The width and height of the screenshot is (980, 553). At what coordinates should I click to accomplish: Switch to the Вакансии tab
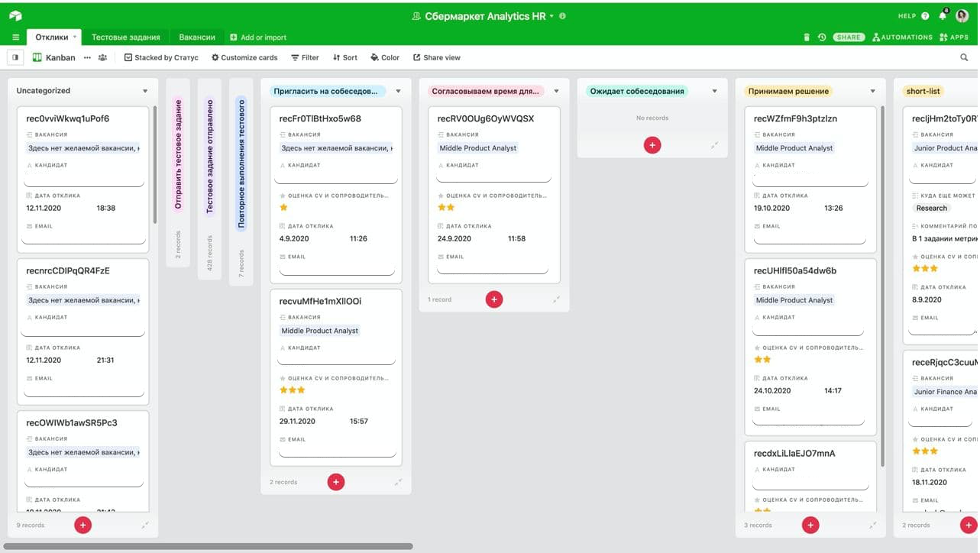[x=197, y=37]
